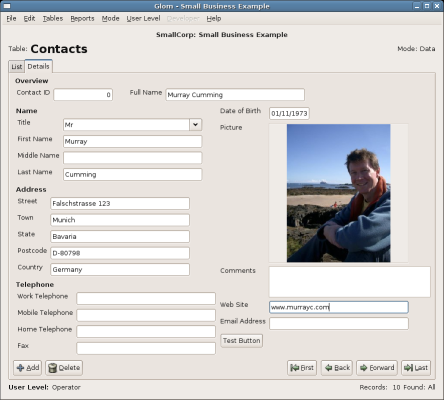The image size is (444, 400).
Task: Open the Tables menu
Action: (53, 19)
